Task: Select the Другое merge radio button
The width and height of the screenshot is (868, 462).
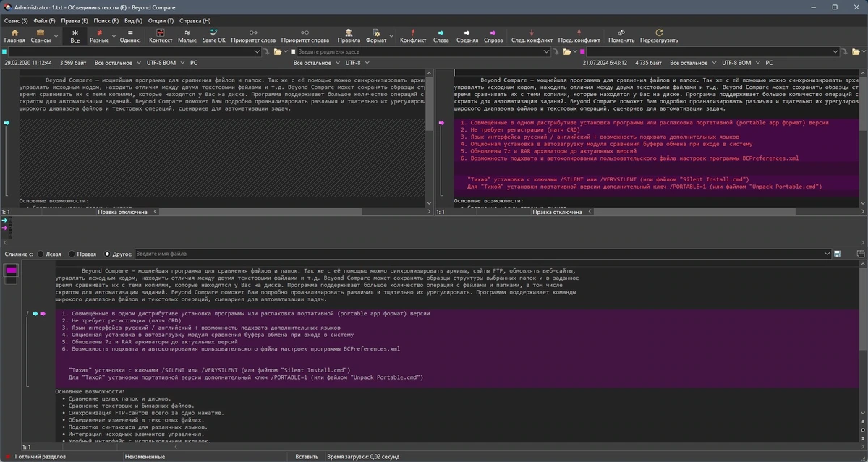Action: [x=108, y=254]
